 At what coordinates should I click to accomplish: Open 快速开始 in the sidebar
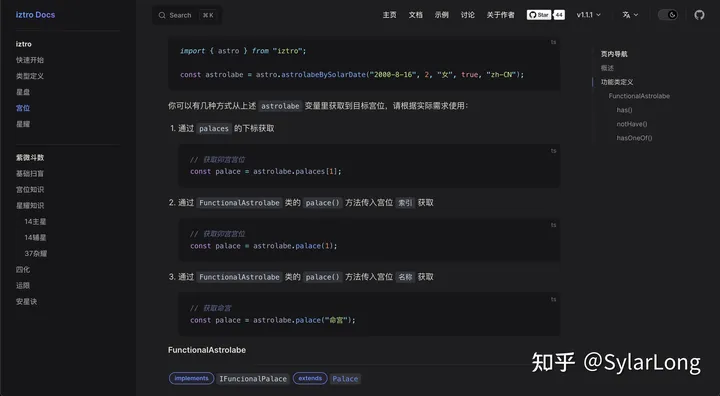(x=30, y=60)
